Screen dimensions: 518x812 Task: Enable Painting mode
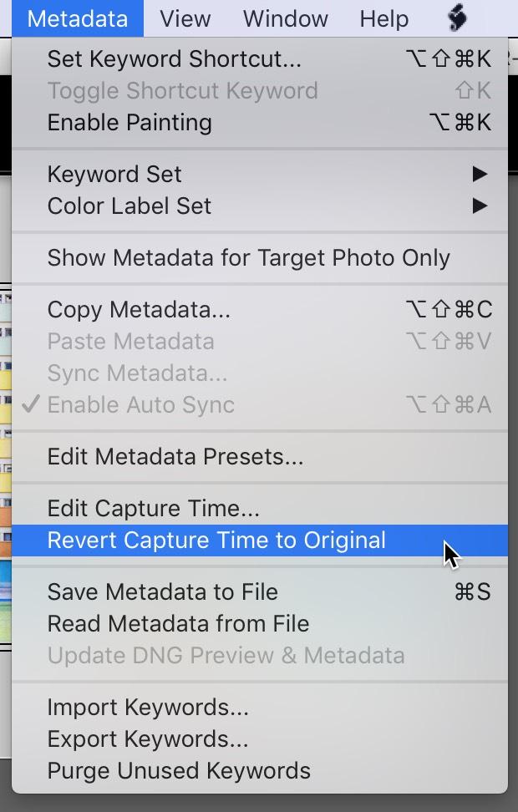pos(260,123)
